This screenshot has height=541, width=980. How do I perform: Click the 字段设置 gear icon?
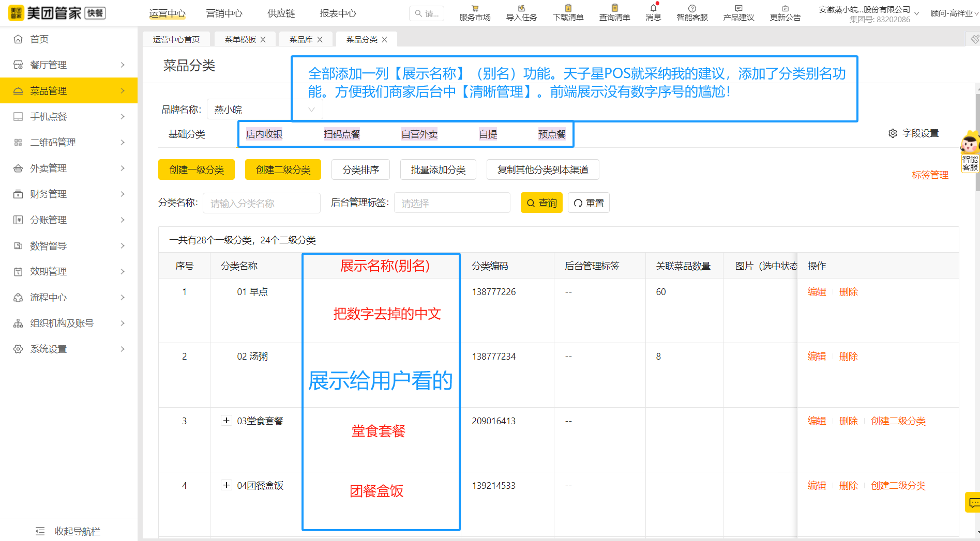coord(893,133)
